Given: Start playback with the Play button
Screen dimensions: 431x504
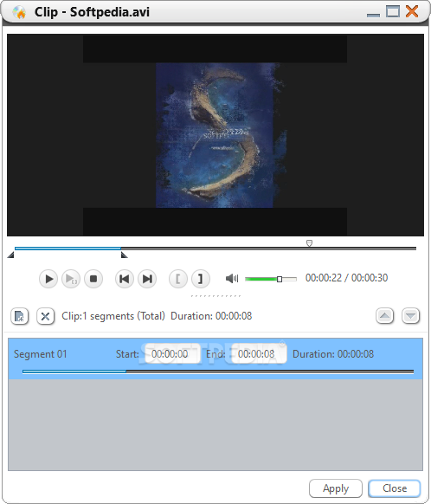Looking at the screenshot, I should 48,279.
